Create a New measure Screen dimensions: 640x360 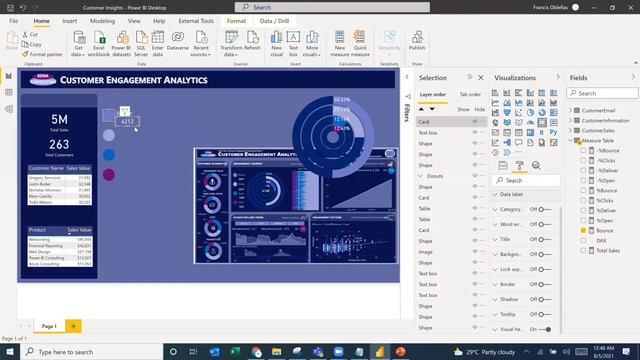click(x=340, y=44)
